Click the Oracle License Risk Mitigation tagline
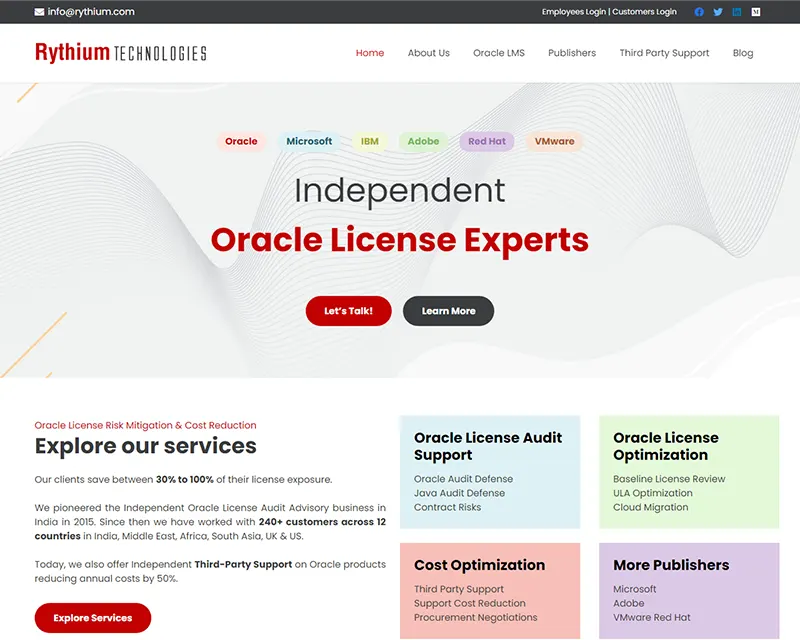Viewport: 800px width, 640px height. [145, 425]
